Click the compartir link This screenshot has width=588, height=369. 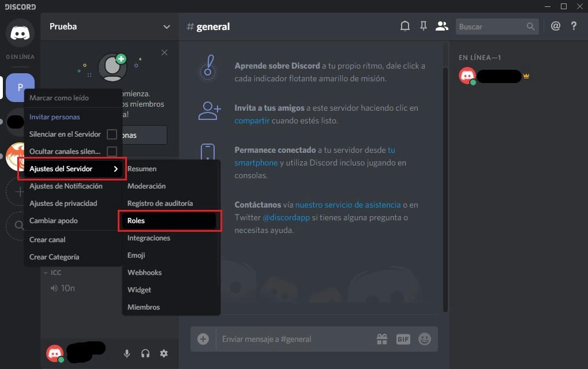(252, 121)
